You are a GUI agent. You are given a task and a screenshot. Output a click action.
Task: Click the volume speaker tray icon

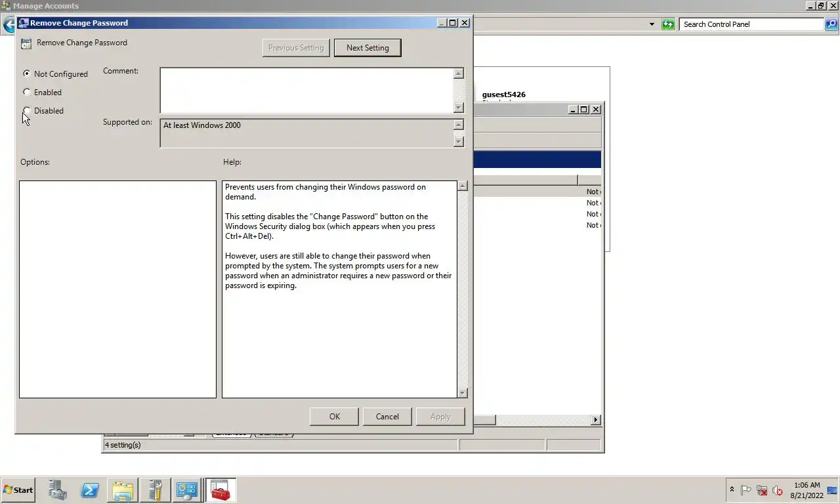click(778, 490)
